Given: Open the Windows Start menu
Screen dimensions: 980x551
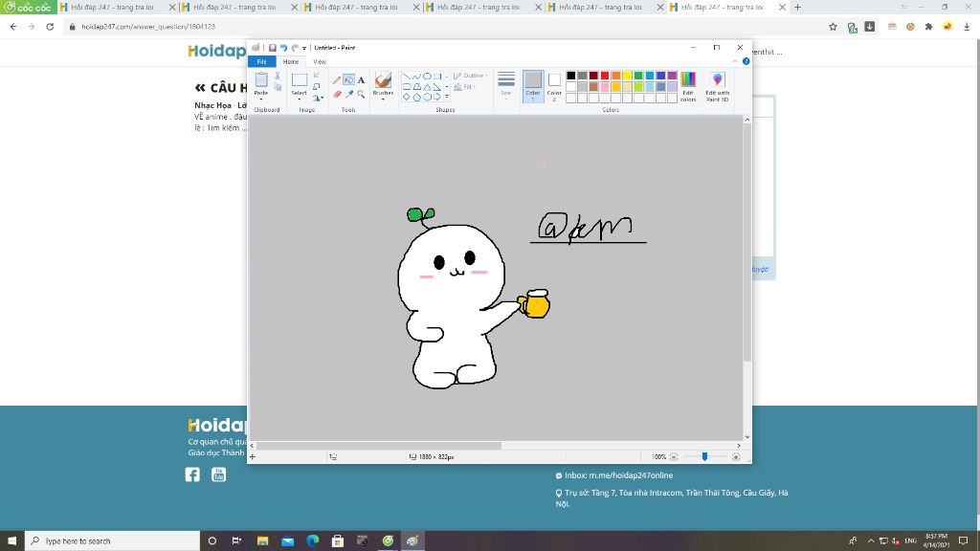Looking at the screenshot, I should [x=11, y=541].
